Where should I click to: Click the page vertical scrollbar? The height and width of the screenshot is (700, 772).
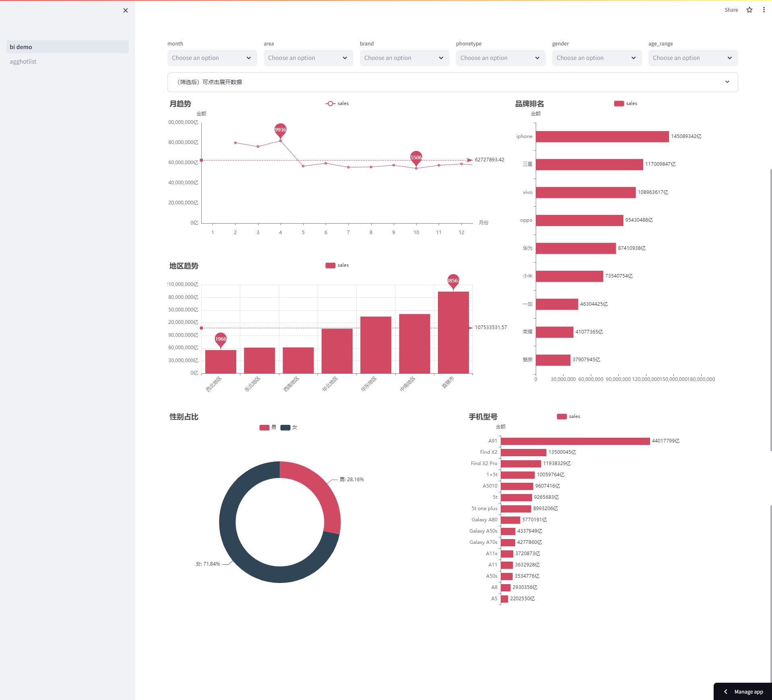click(770, 310)
